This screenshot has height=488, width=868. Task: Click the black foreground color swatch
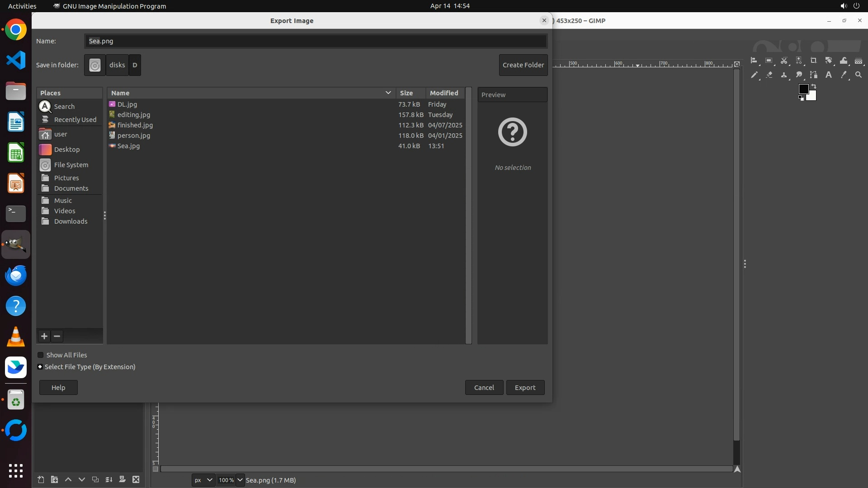(803, 89)
